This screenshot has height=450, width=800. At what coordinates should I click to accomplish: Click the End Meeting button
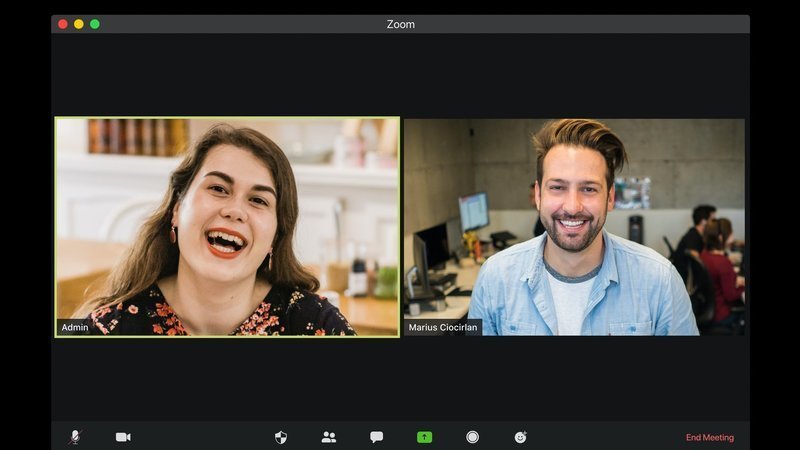click(x=709, y=438)
